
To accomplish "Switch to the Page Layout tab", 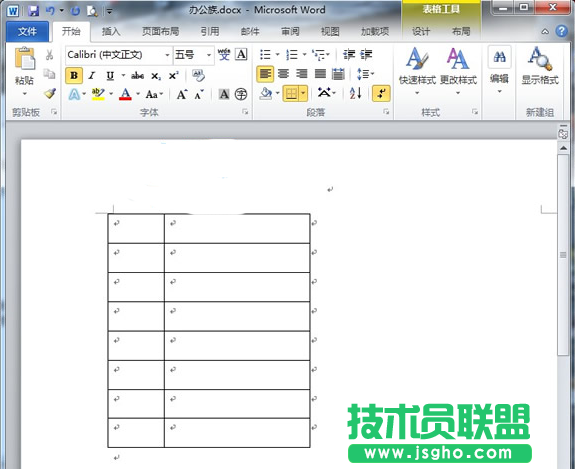I will (161, 32).
